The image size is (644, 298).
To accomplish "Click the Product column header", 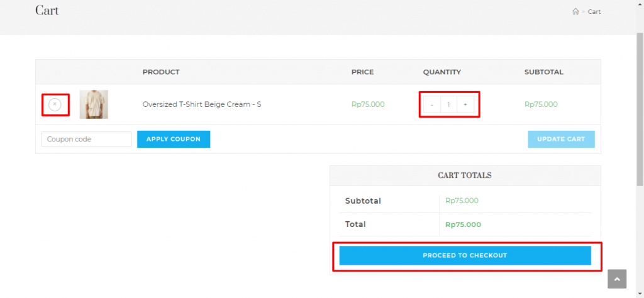I will click(161, 72).
